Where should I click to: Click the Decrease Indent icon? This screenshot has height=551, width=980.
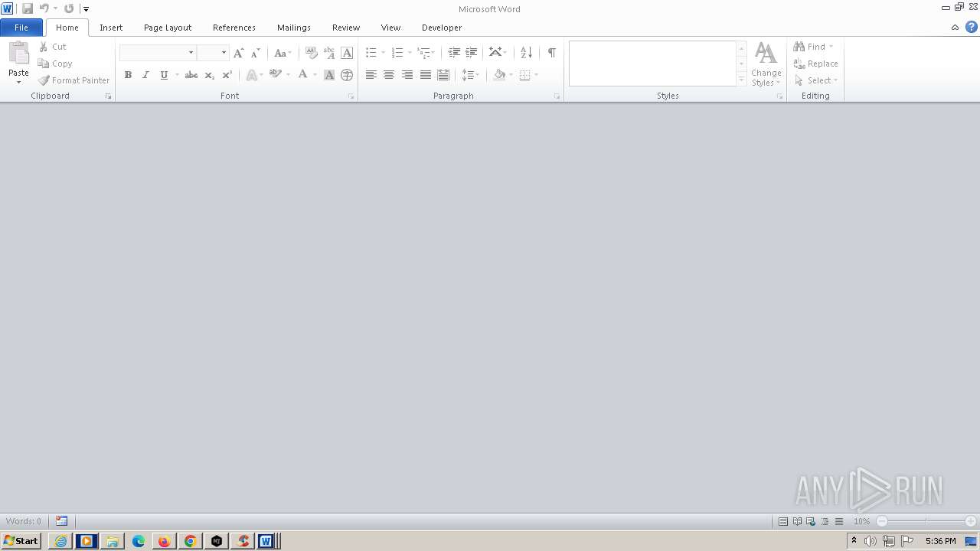tap(454, 53)
